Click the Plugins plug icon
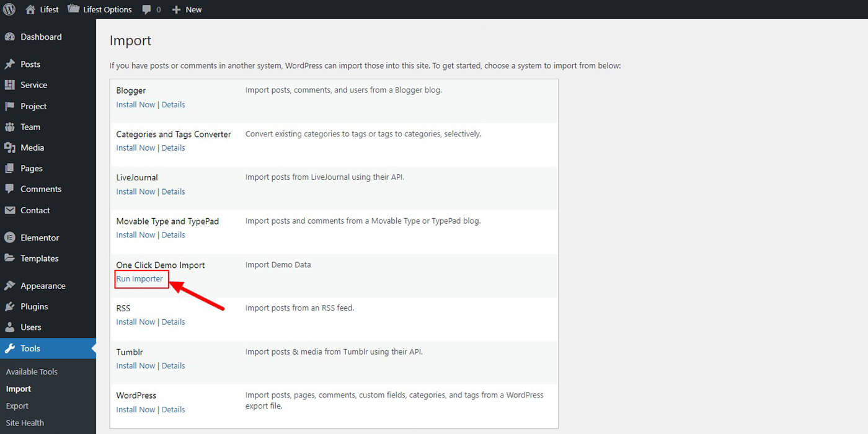This screenshot has width=868, height=434. tap(9, 306)
